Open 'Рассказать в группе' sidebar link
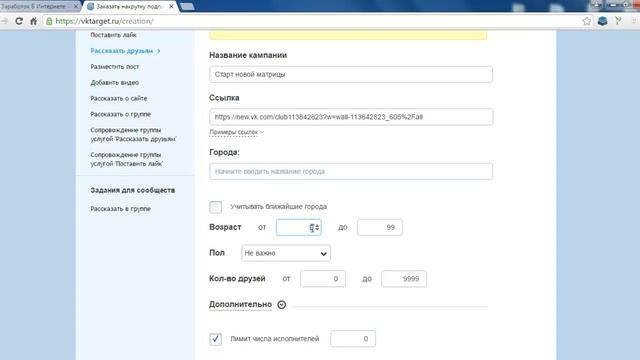The height and width of the screenshot is (360, 640). click(x=120, y=209)
